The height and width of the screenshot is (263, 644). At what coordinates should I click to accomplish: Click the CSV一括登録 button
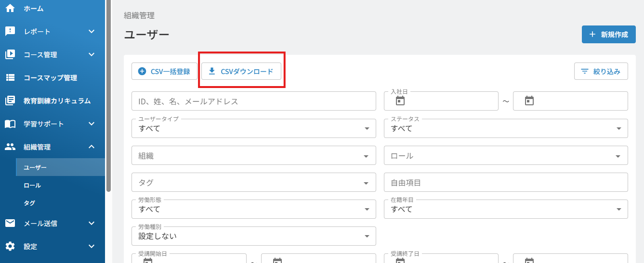pyautogui.click(x=164, y=71)
